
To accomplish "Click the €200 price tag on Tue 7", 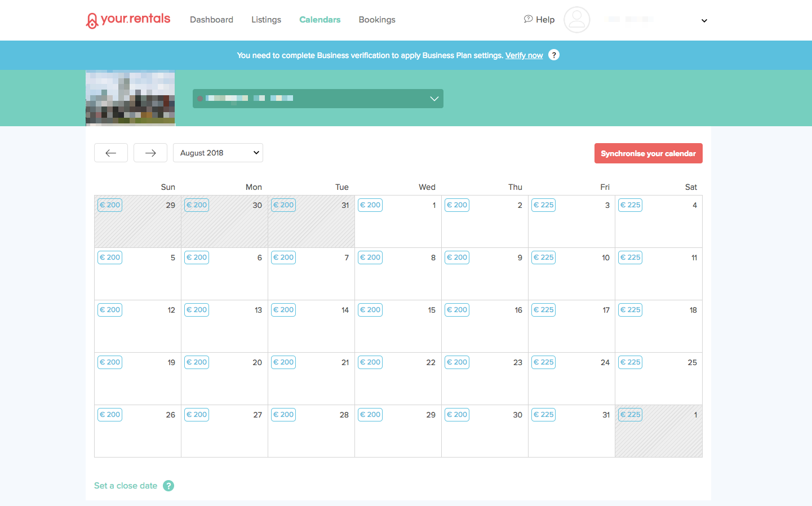I will click(x=283, y=258).
